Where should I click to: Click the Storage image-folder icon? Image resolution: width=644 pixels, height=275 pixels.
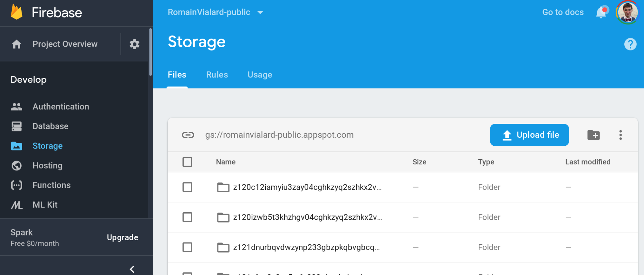[x=16, y=146]
